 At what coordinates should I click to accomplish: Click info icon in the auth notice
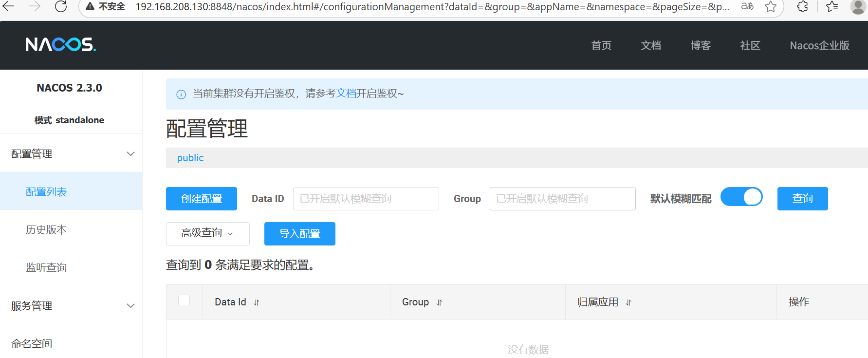point(181,94)
